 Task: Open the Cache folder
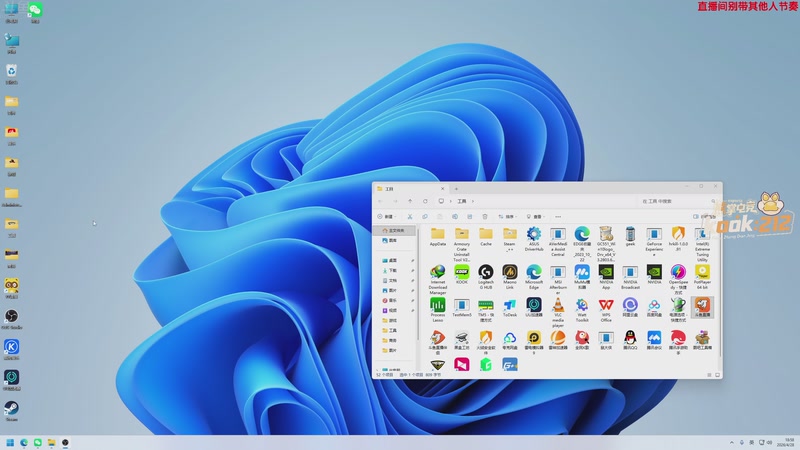pyautogui.click(x=486, y=237)
